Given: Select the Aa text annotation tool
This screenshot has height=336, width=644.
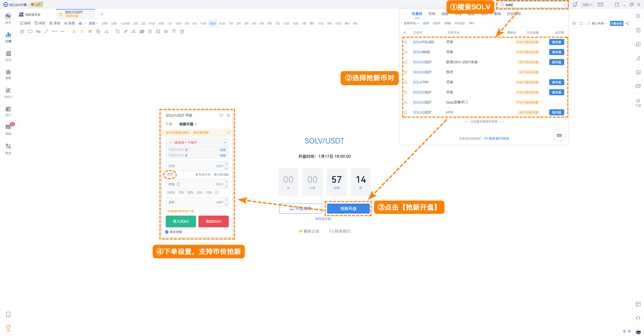Looking at the screenshot, I should click(x=38, y=31).
